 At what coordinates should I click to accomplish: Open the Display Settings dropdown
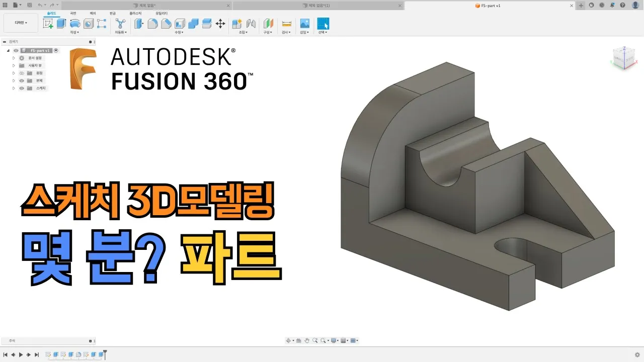coord(334,340)
